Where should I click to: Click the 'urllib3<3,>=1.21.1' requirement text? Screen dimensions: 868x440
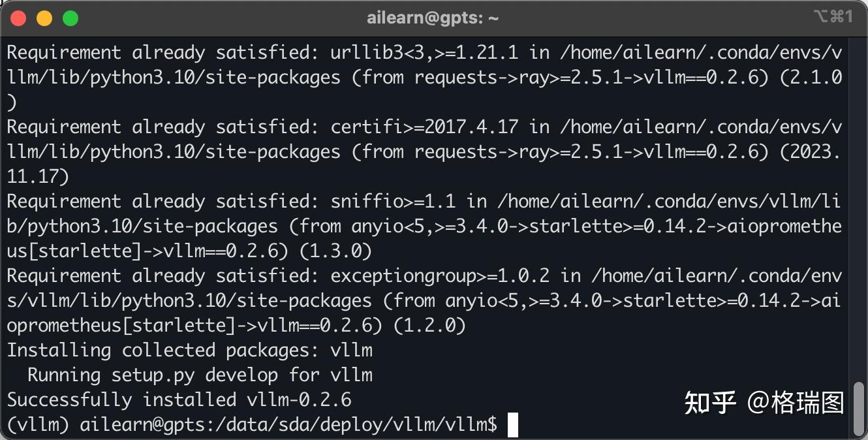424,53
